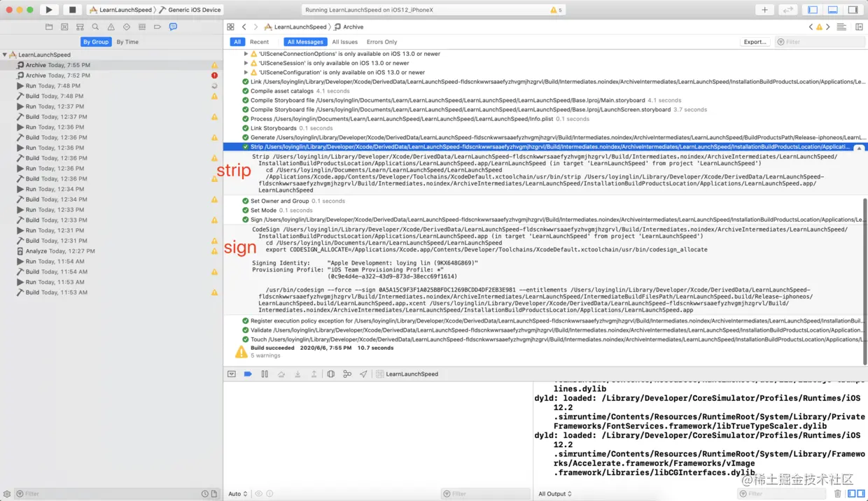Select Run Today, 7:48 PM report

[x=112, y=86]
